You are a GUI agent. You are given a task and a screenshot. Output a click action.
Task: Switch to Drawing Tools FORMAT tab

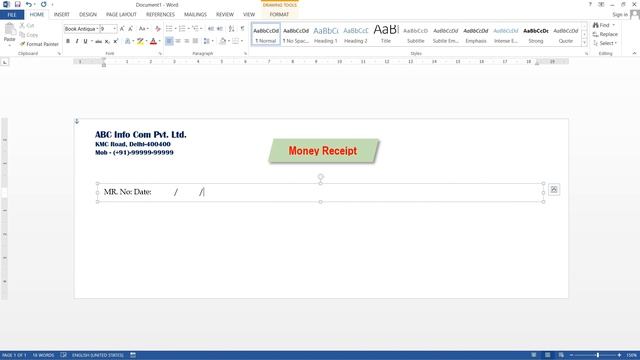[279, 15]
